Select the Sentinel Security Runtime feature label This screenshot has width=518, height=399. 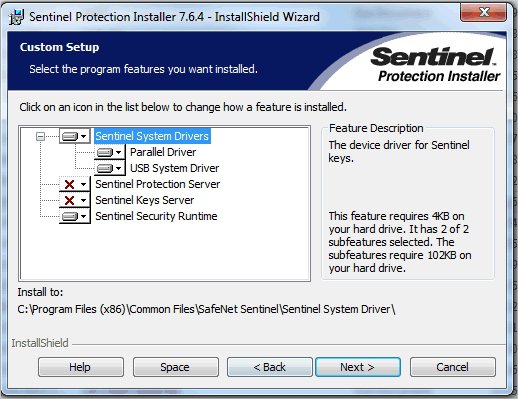point(156,216)
